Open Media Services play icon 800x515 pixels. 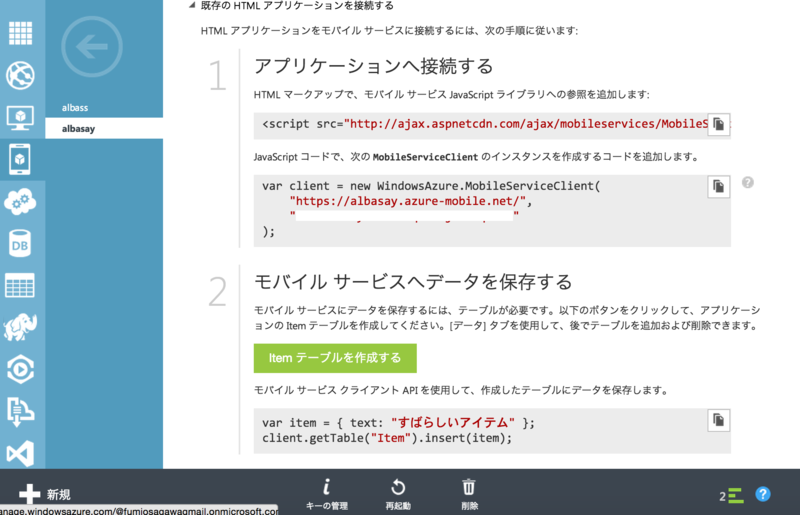click(20, 369)
